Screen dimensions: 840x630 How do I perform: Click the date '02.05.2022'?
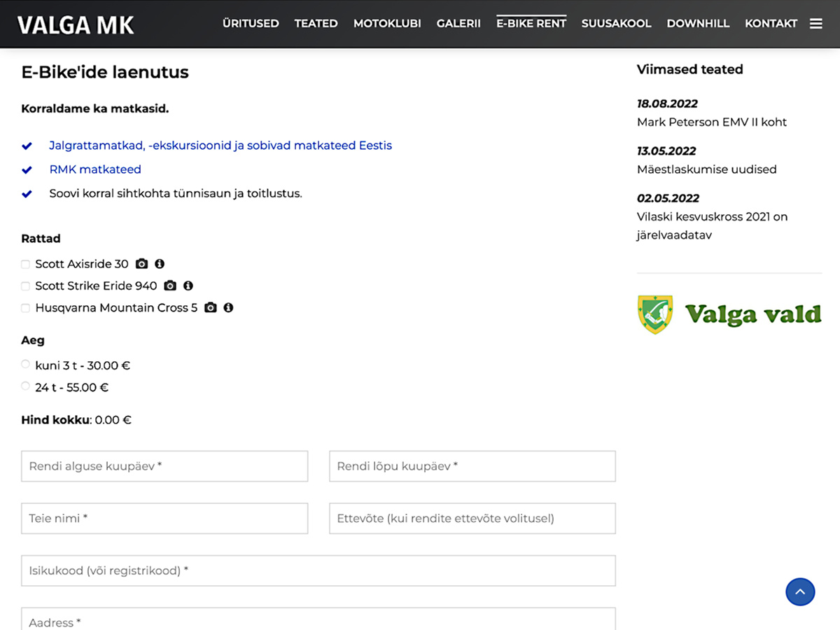point(668,199)
